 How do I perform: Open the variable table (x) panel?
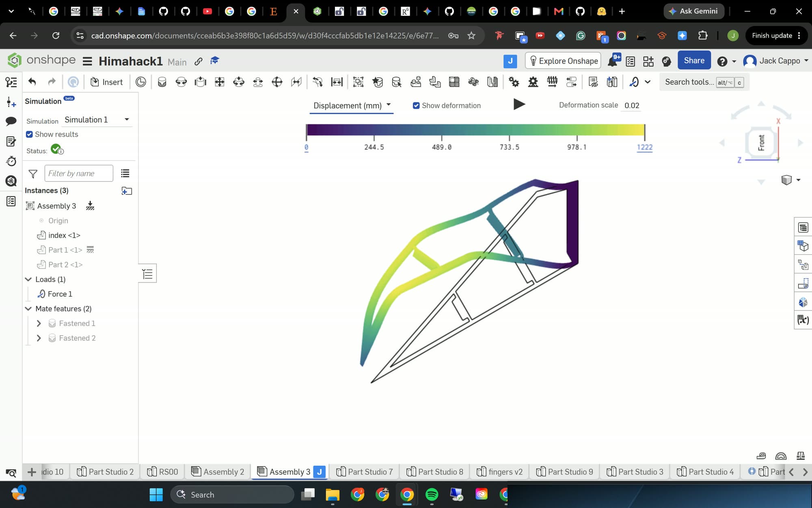tap(803, 320)
